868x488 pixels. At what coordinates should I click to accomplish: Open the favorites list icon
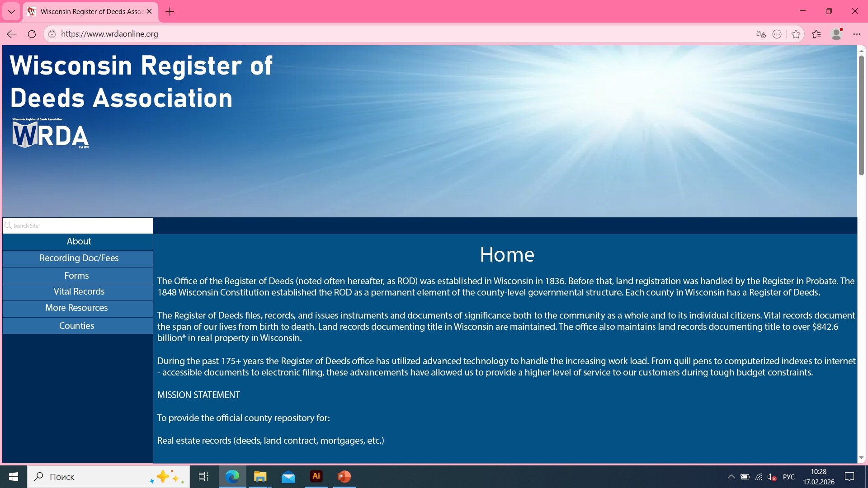click(816, 34)
